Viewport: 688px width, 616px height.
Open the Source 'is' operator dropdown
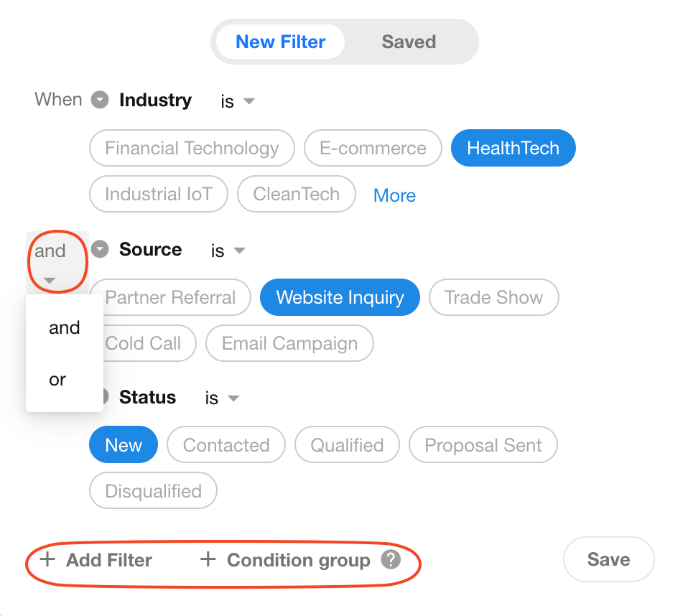[x=228, y=251]
